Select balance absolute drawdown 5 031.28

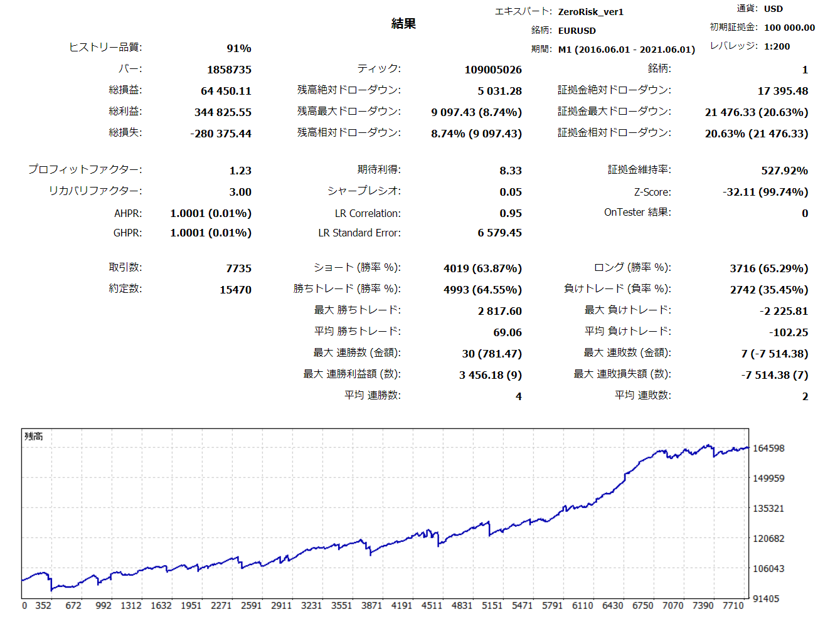pyautogui.click(x=499, y=91)
